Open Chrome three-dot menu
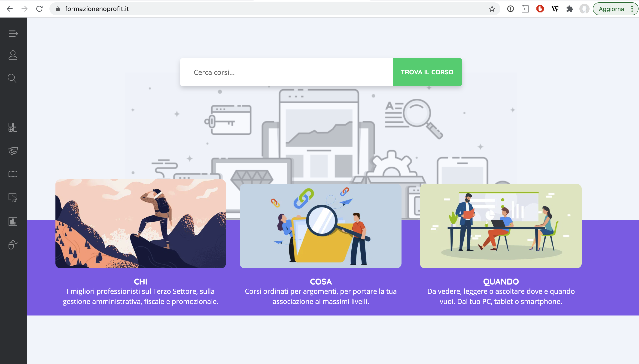Image resolution: width=639 pixels, height=364 pixels. (632, 9)
